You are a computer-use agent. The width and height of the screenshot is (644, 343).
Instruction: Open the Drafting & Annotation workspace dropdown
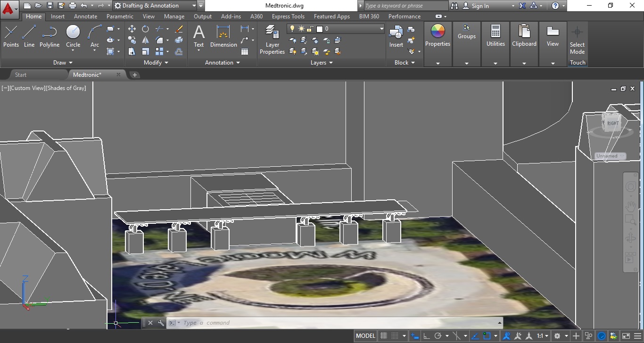pos(155,6)
